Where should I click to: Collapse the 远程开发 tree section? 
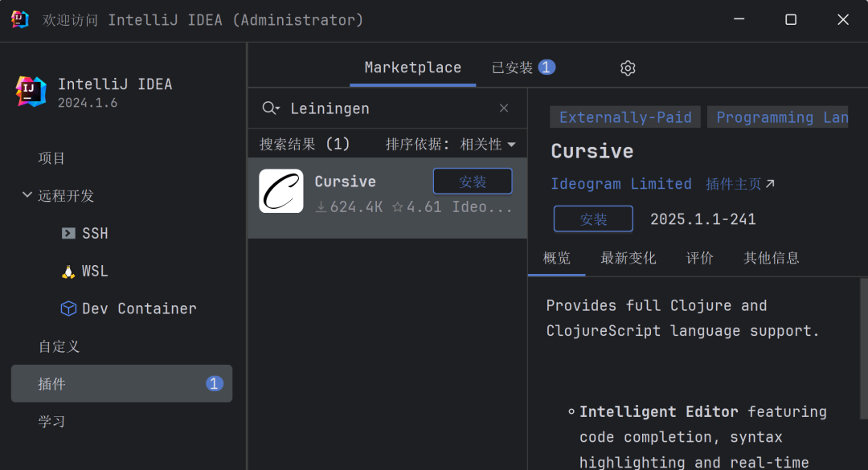click(27, 195)
